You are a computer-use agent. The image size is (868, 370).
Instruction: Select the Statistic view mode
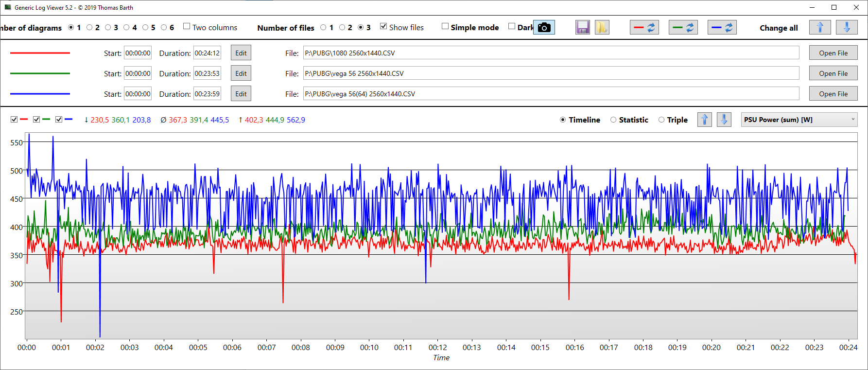pyautogui.click(x=613, y=120)
